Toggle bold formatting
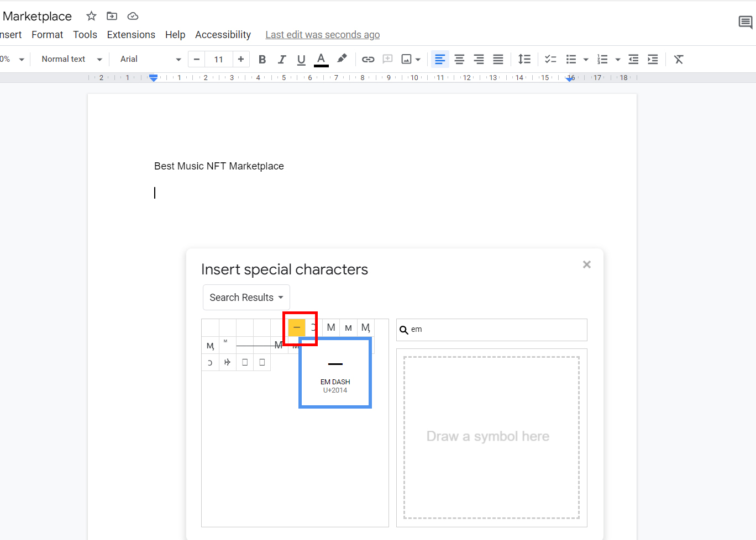756x540 pixels. [262, 59]
